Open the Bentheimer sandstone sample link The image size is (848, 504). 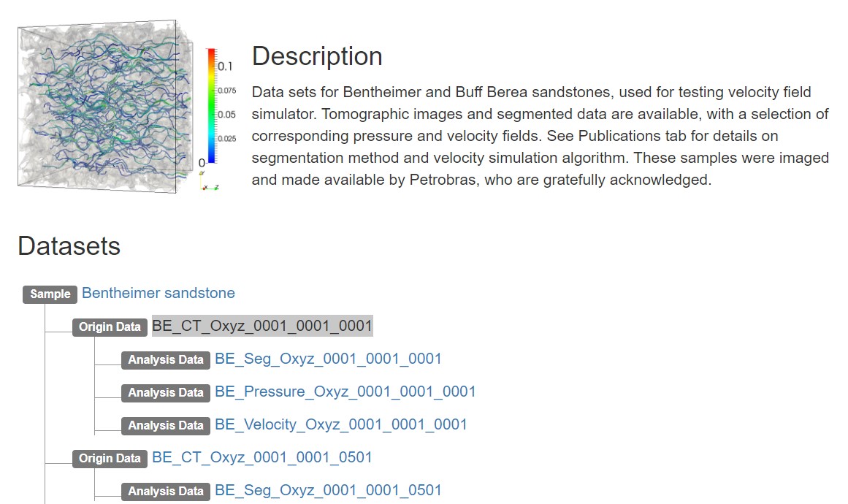coord(158,293)
